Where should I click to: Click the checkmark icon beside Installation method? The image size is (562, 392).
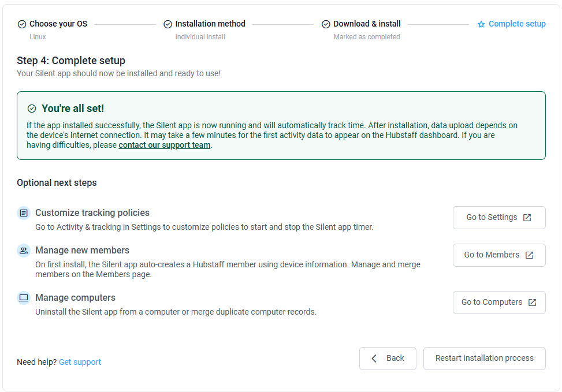point(168,24)
